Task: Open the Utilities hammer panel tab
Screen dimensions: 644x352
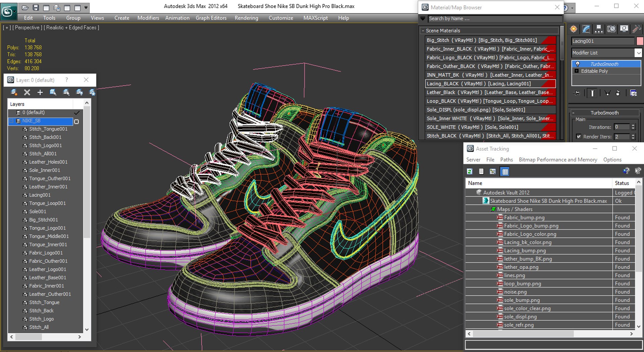Action: pos(636,29)
